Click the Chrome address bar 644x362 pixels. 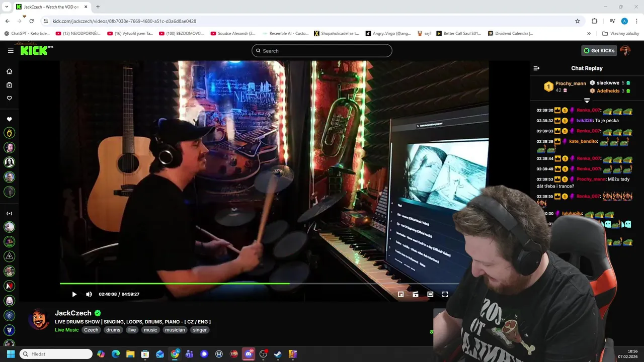[x=312, y=21]
